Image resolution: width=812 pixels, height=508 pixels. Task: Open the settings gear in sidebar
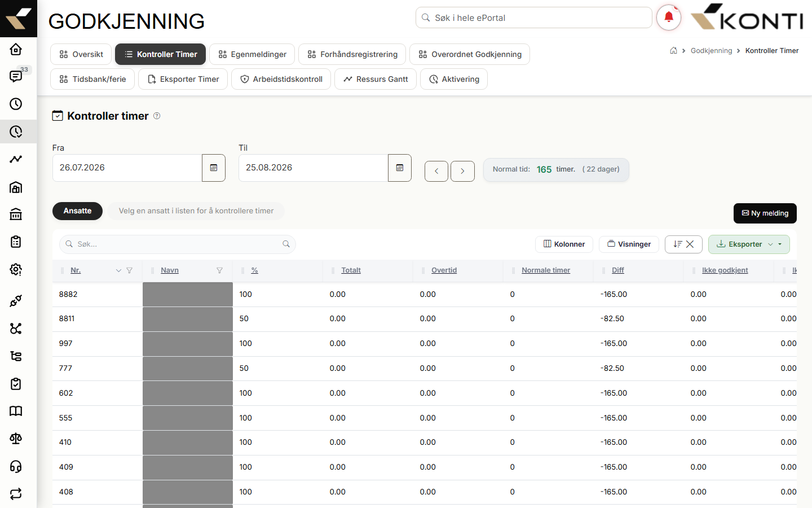[16, 270]
